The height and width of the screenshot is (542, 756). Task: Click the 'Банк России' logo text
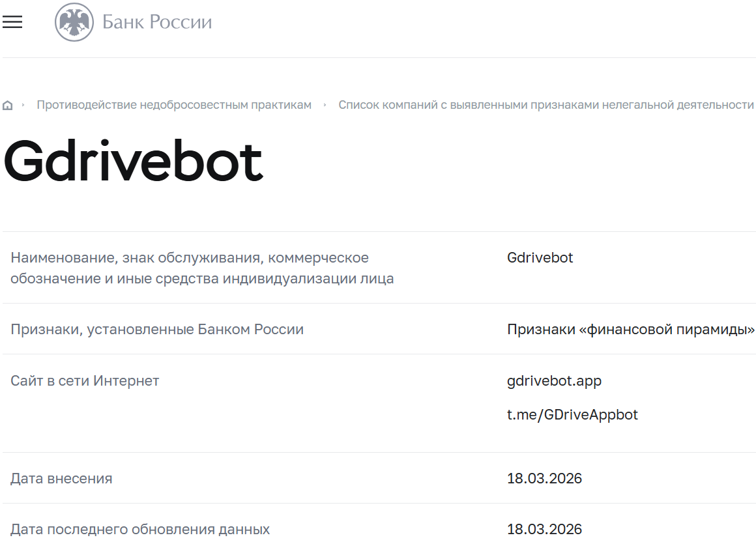157,22
